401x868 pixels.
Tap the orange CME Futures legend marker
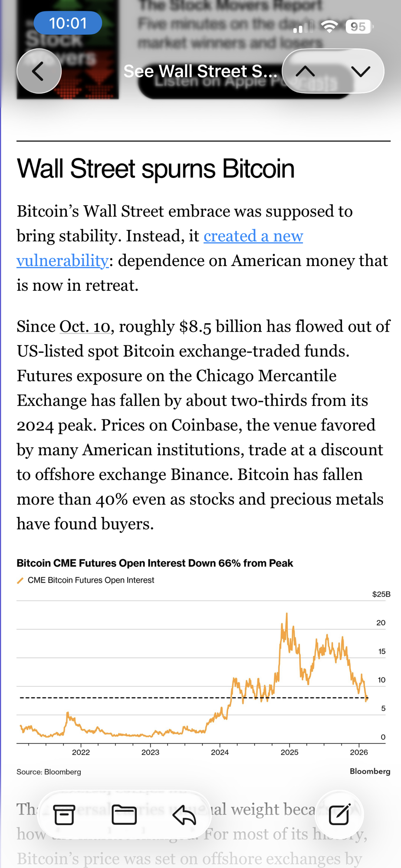click(x=20, y=580)
